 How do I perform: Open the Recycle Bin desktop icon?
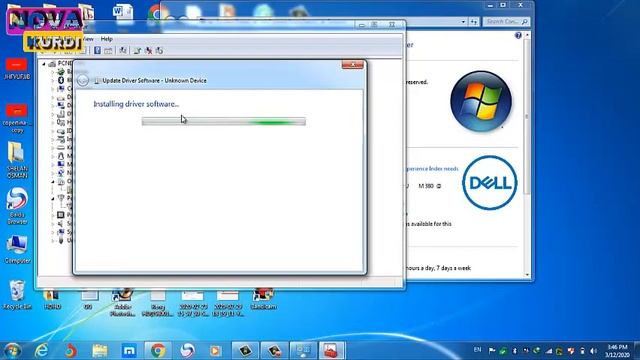17,295
